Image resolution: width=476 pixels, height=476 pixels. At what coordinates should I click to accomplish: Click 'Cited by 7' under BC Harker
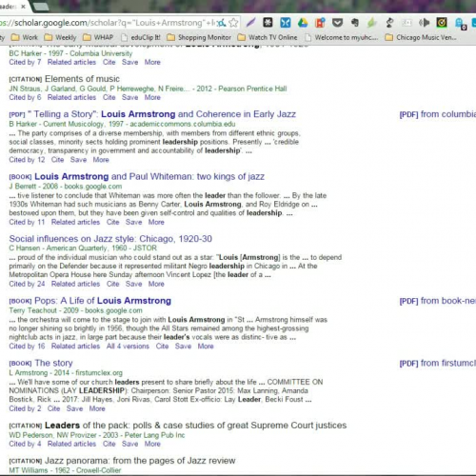[25, 62]
